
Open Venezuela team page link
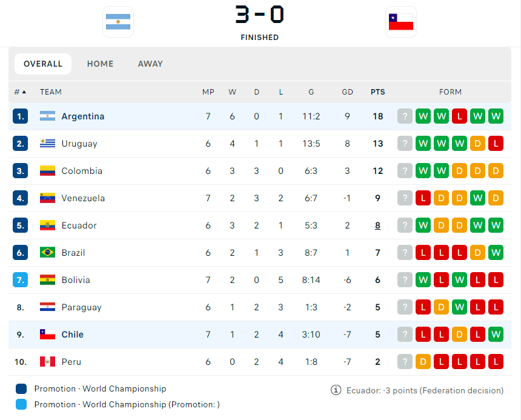(x=83, y=198)
